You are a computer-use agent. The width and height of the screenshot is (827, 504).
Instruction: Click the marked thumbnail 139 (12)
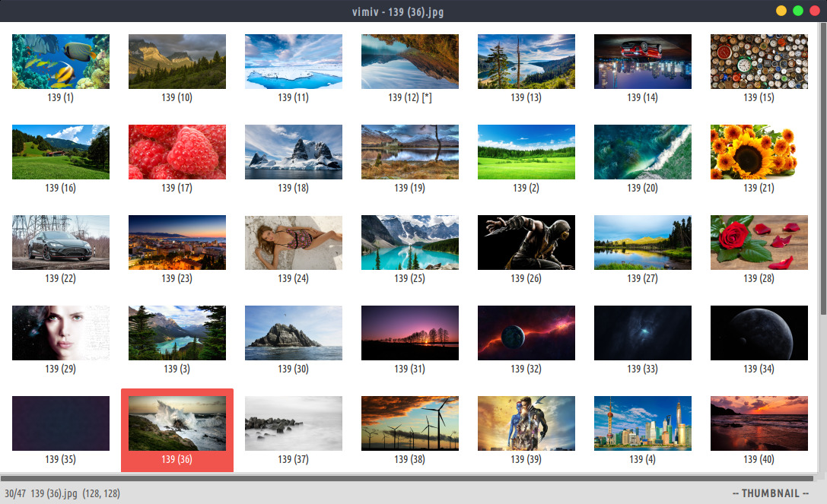[x=410, y=62]
